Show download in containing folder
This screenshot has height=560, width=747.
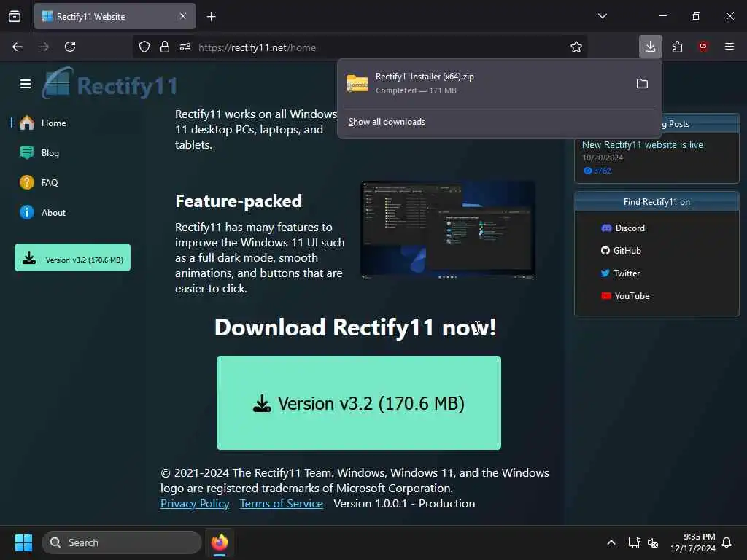[642, 84]
